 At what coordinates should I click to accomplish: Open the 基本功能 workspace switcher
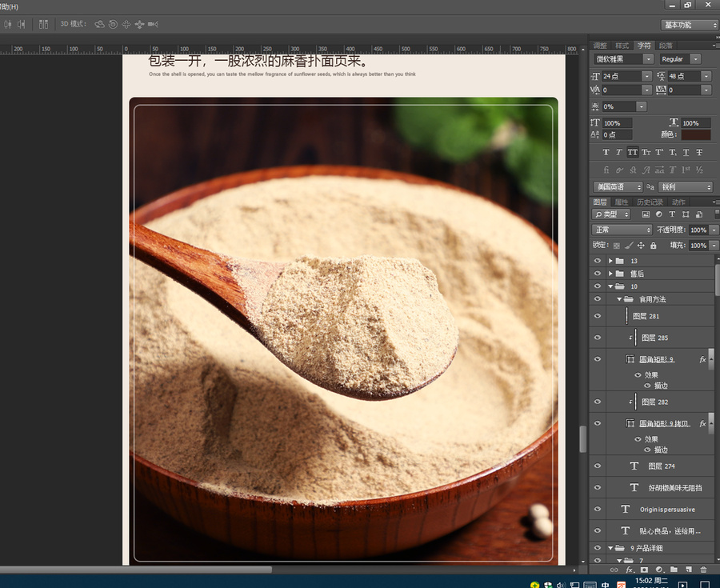pyautogui.click(x=690, y=25)
